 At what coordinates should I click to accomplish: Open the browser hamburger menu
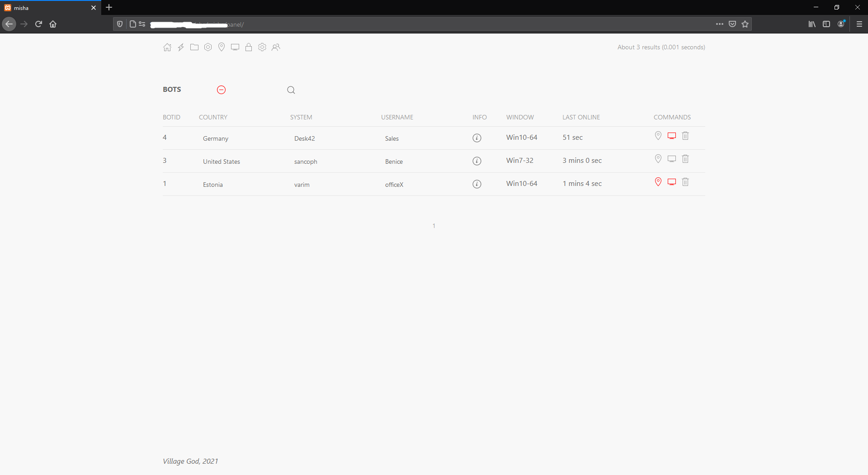(859, 24)
